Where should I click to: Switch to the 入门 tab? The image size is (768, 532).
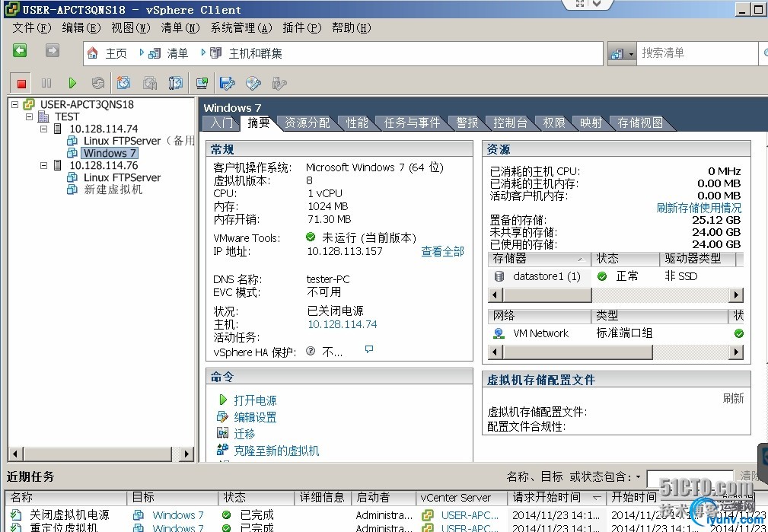tap(221, 123)
